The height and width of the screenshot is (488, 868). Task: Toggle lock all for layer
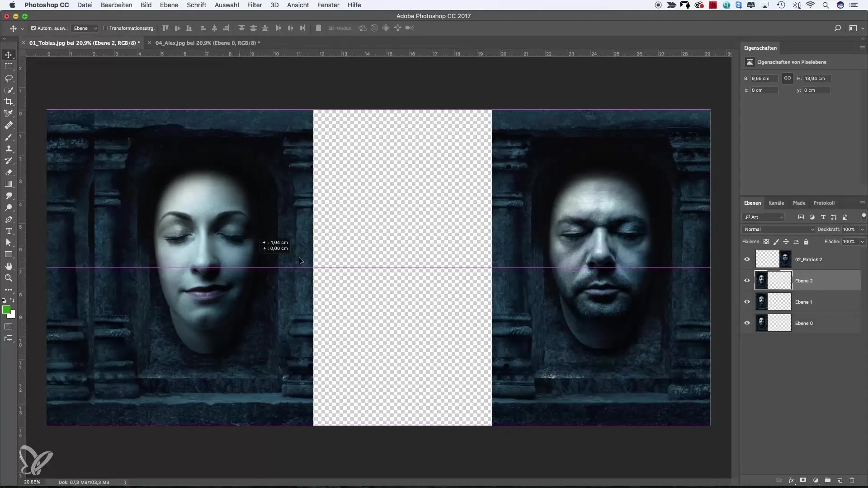click(x=806, y=242)
